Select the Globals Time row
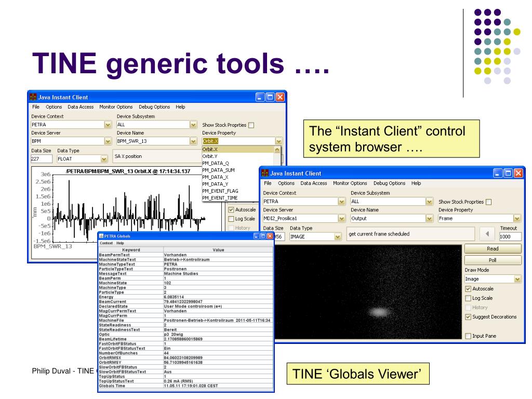532x399 pixels. tap(186, 386)
